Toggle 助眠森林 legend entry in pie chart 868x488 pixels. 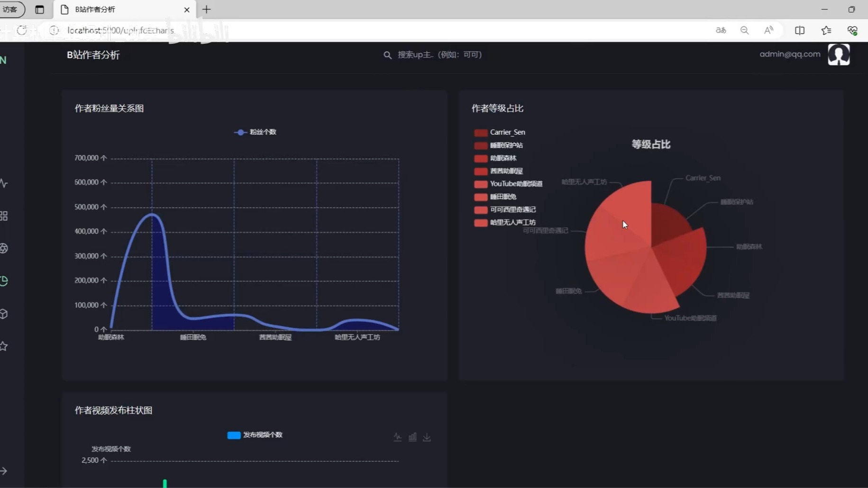[x=495, y=158]
